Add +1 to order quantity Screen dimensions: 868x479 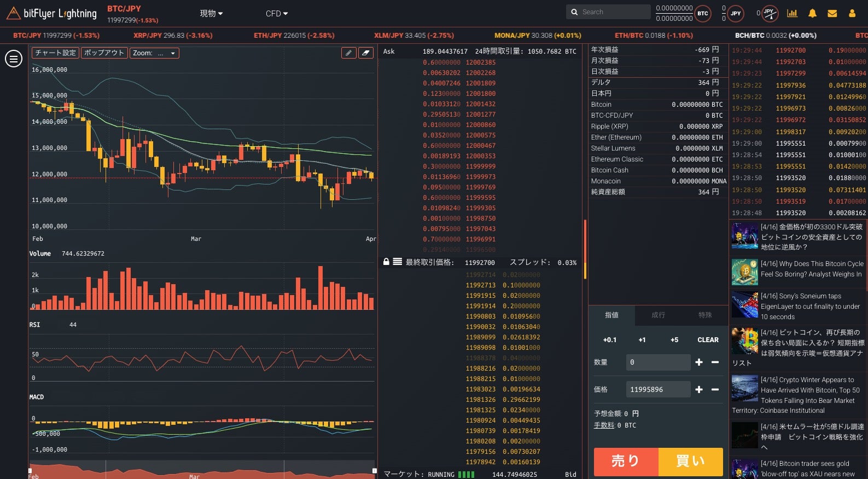(642, 340)
